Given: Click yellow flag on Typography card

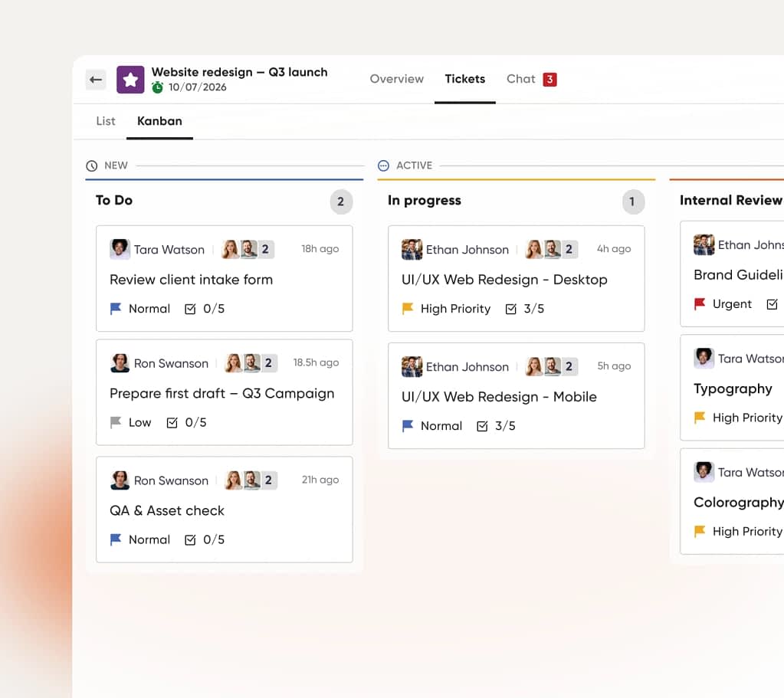Looking at the screenshot, I should [x=700, y=418].
